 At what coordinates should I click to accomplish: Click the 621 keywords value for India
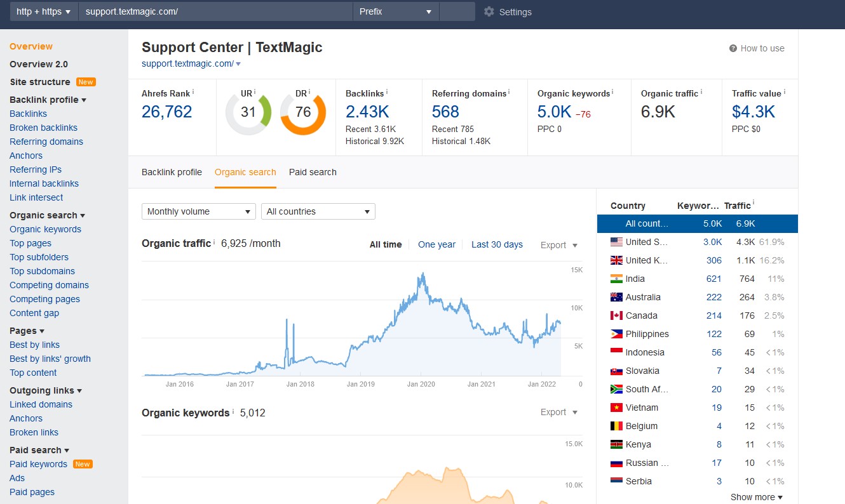click(714, 279)
